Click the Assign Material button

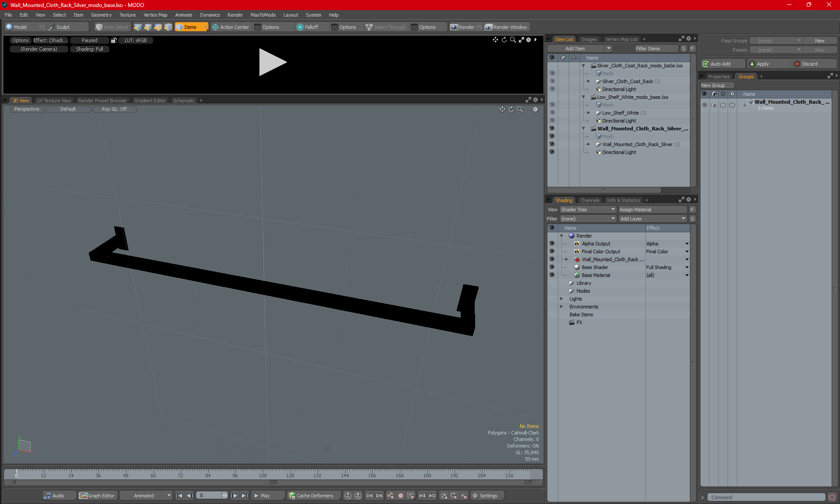pos(652,210)
